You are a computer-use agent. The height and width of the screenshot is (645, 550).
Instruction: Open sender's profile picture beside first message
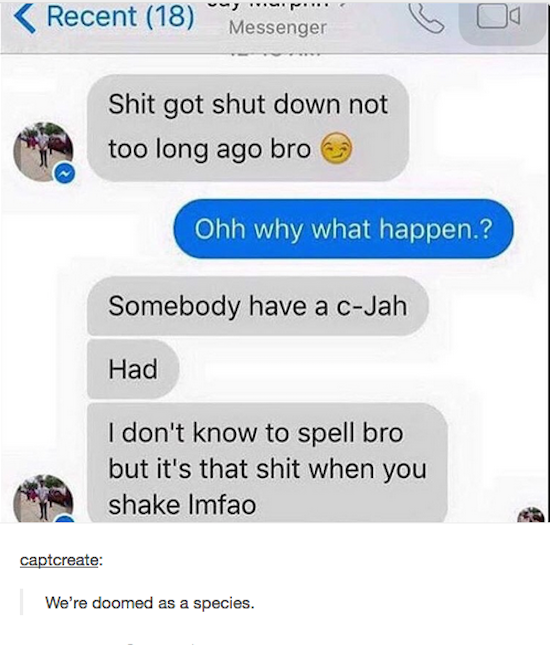pos(43,152)
